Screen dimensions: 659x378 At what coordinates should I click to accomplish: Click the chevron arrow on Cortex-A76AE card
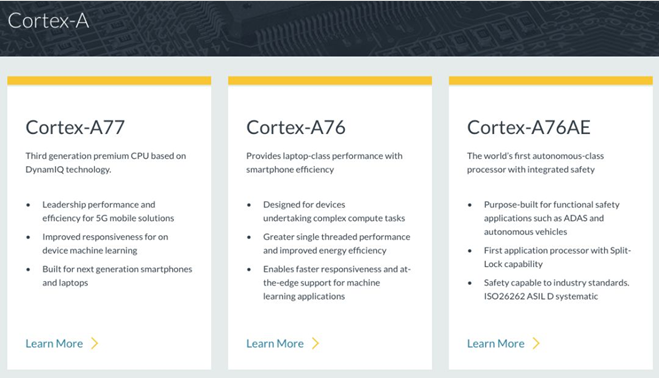pyautogui.click(x=536, y=344)
